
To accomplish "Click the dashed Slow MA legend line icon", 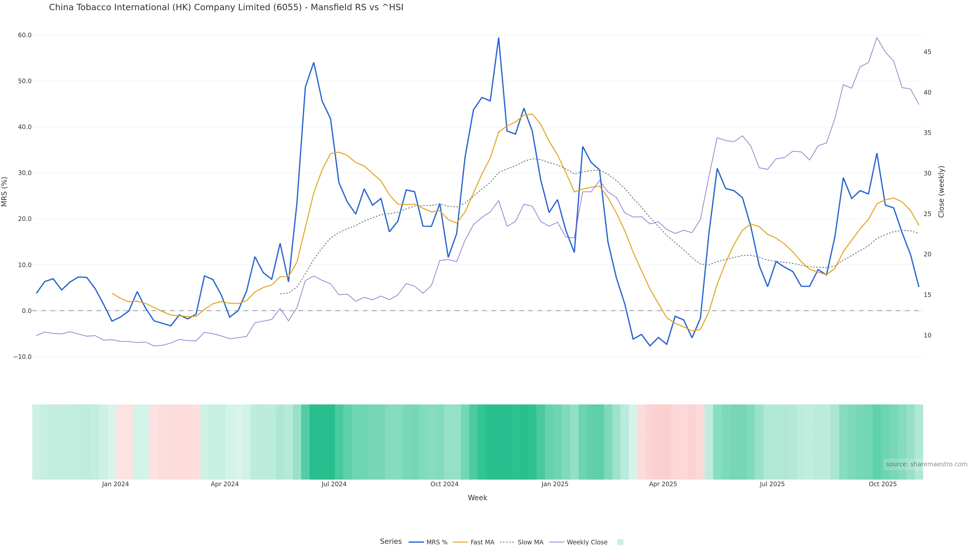I will coord(507,542).
